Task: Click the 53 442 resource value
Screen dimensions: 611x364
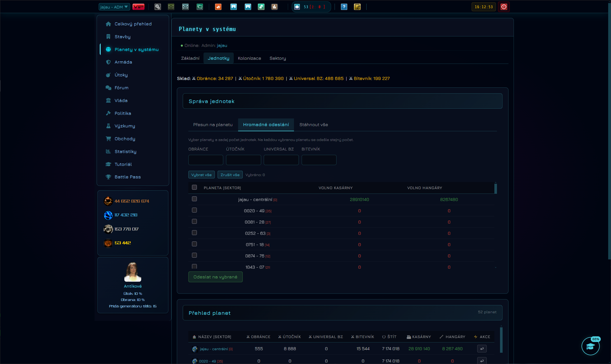Action: pos(123,243)
